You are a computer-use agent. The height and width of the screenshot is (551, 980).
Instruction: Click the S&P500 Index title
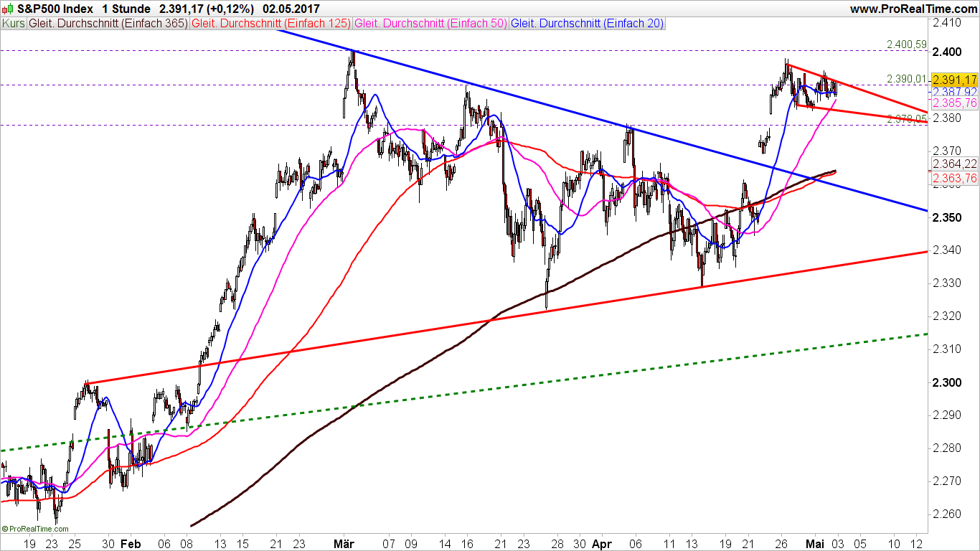coord(55,9)
